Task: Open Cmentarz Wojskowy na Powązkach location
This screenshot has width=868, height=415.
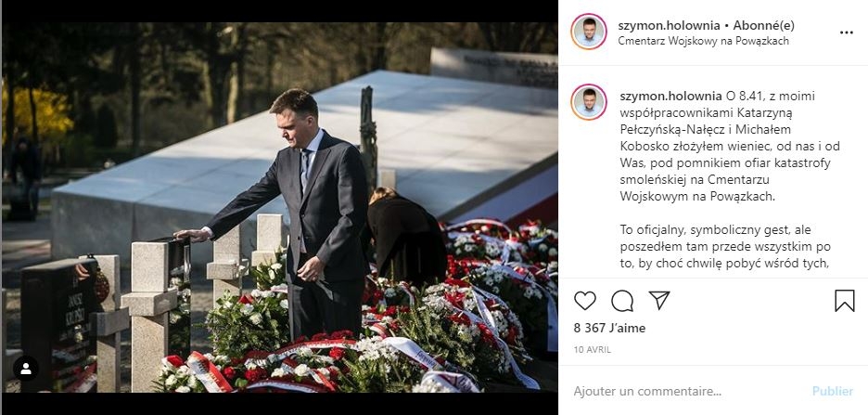Action: [703, 41]
